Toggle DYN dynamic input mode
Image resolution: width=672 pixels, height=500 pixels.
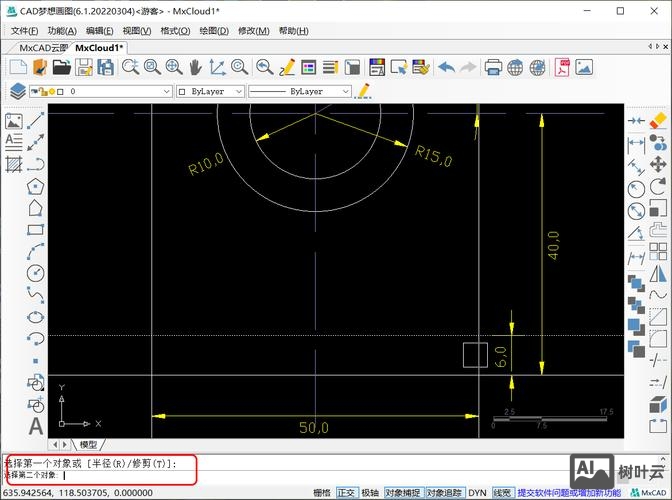click(x=477, y=493)
